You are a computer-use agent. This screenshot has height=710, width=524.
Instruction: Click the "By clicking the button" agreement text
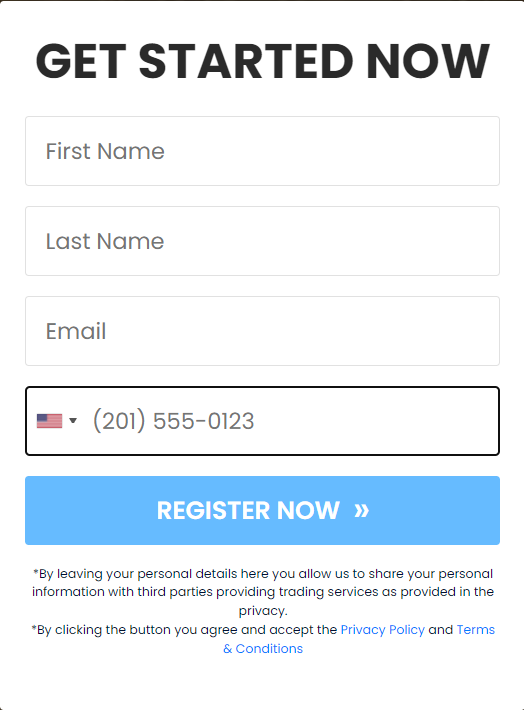[x=184, y=630]
